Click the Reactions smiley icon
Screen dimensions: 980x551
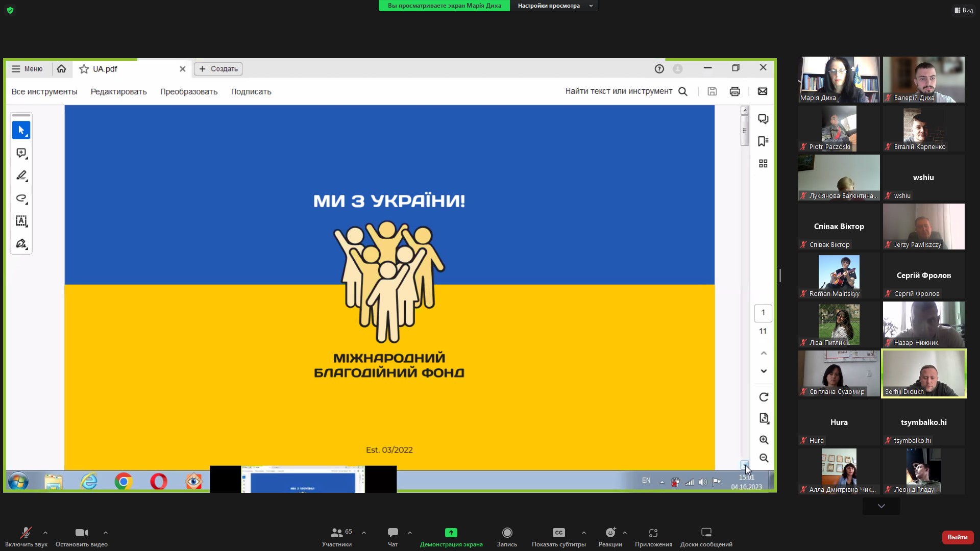point(610,533)
